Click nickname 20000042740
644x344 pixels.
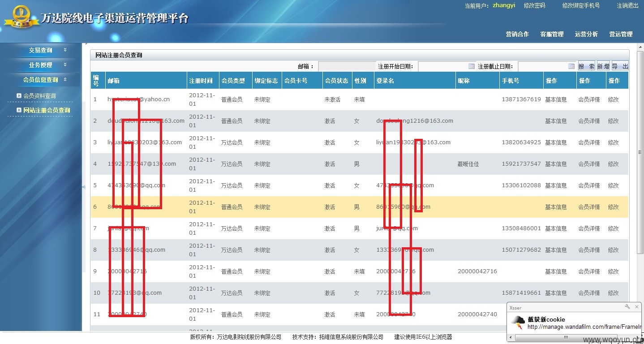click(477, 314)
